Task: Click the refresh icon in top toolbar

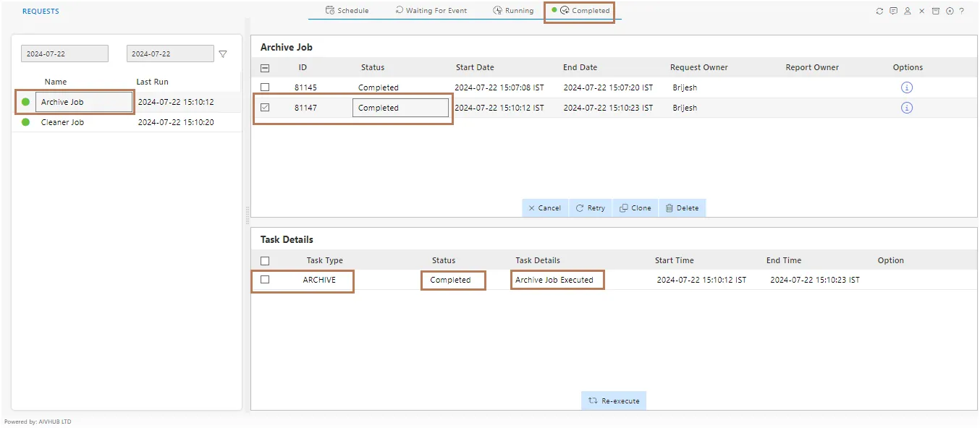Action: coord(879,11)
